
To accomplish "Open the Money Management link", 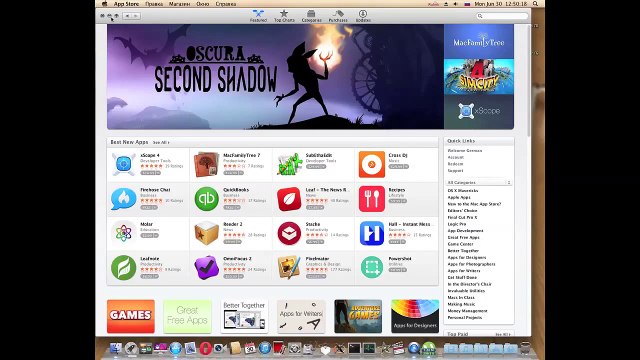I will tap(467, 311).
